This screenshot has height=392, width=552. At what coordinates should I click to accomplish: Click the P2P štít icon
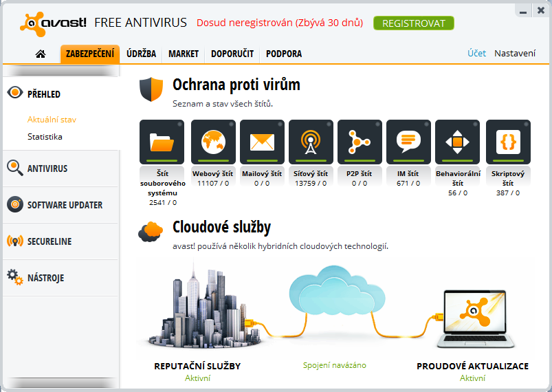(x=360, y=142)
